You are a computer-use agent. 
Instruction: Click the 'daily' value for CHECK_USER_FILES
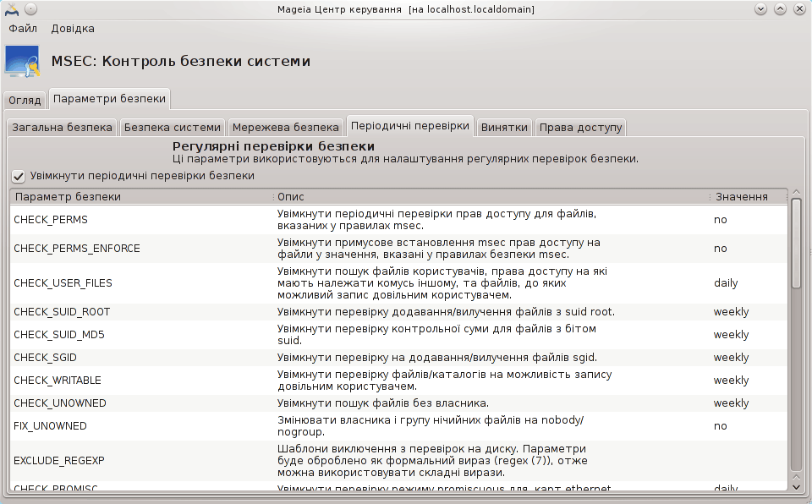pyautogui.click(x=726, y=283)
